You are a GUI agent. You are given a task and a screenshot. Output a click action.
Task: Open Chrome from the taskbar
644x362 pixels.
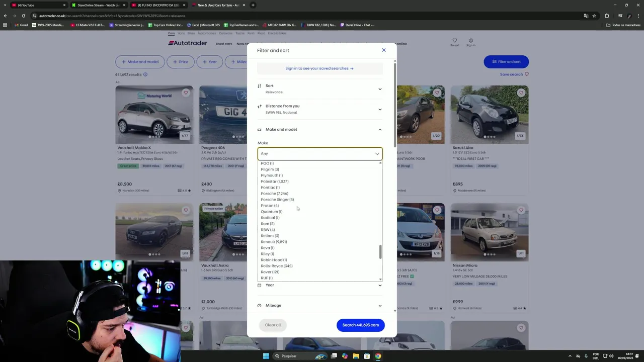point(378,356)
